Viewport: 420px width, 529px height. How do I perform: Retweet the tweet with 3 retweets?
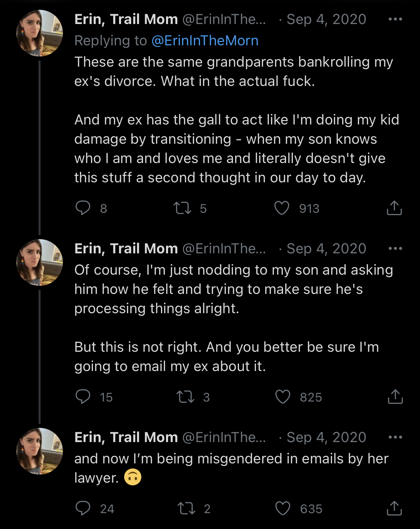tap(185, 397)
